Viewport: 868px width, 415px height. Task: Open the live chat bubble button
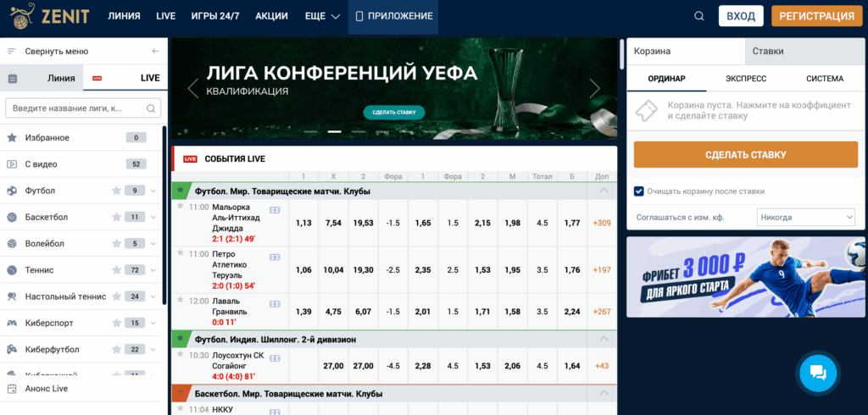pyautogui.click(x=818, y=372)
